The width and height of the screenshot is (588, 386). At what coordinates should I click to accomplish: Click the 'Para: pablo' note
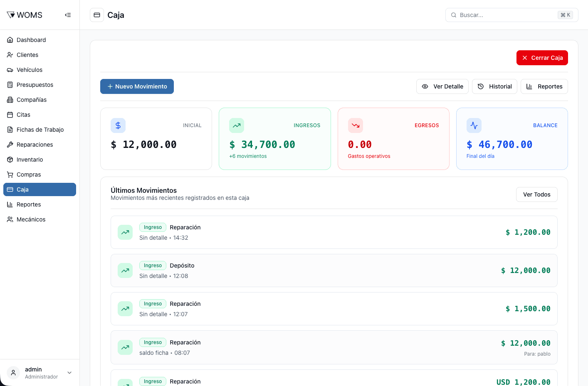coord(537,354)
